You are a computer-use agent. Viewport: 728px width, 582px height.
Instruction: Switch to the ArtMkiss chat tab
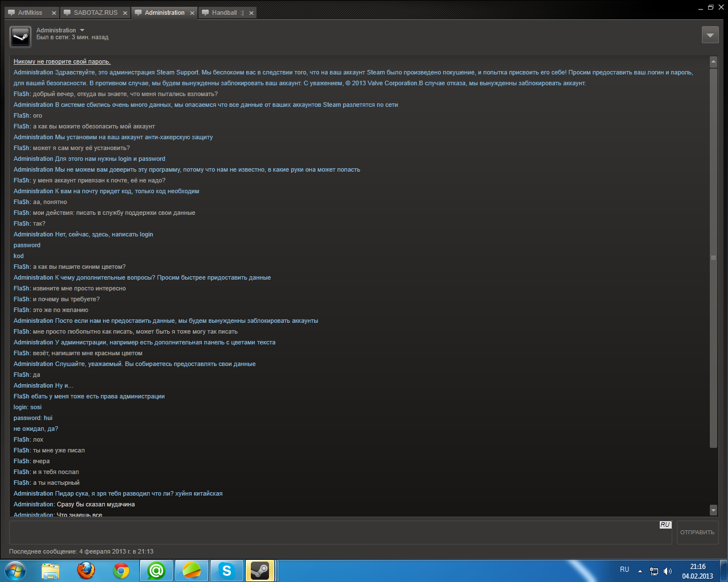[x=30, y=13]
